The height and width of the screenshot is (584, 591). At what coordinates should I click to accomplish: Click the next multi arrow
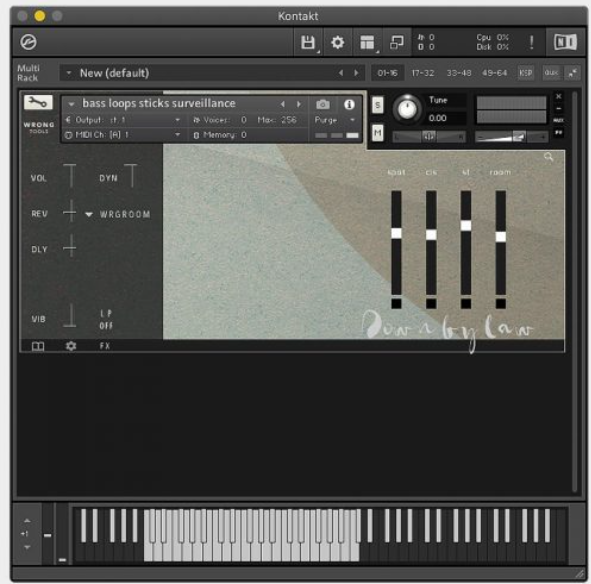[356, 73]
